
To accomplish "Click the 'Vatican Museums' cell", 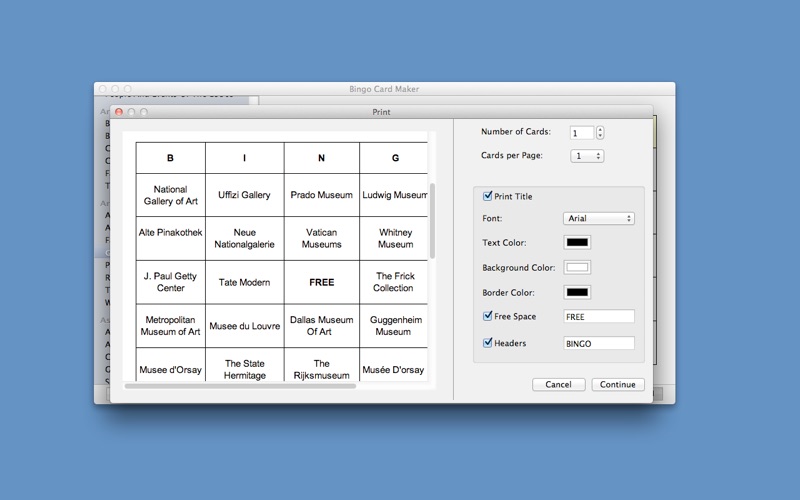I will pyautogui.click(x=322, y=238).
